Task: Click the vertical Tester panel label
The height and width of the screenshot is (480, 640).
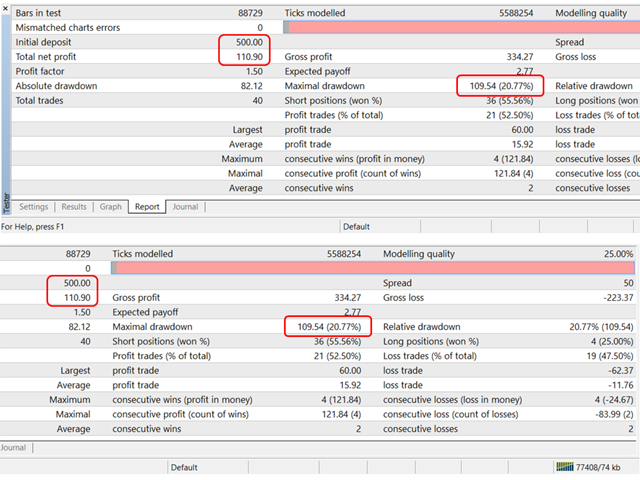Action: click(6, 203)
